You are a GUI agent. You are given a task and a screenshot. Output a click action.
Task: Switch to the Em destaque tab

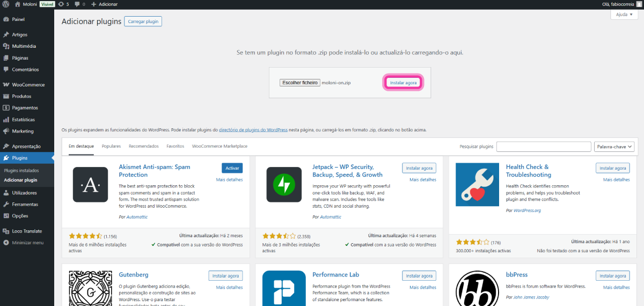coord(82,146)
